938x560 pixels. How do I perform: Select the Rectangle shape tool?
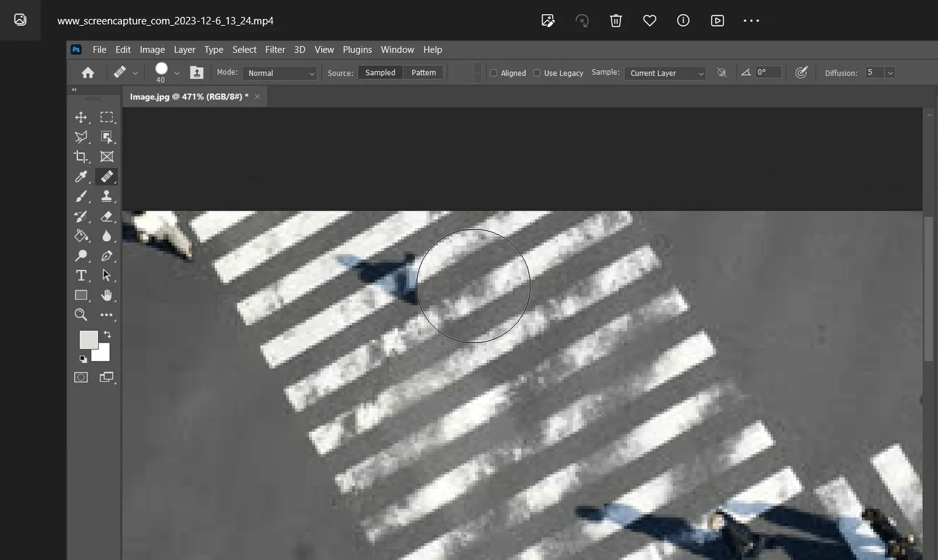click(81, 295)
